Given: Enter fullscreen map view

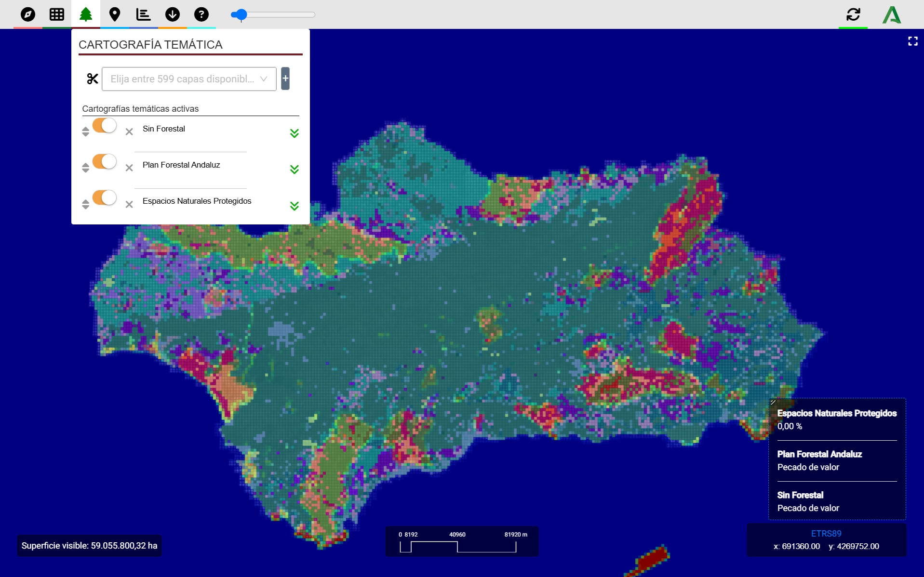Looking at the screenshot, I should click(912, 41).
